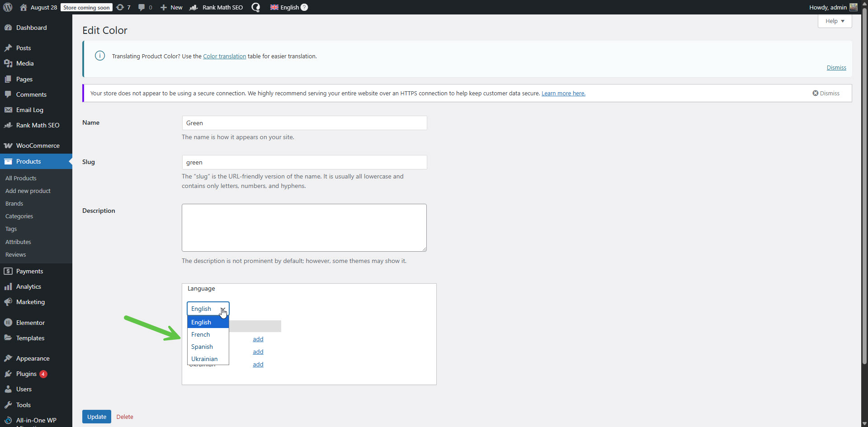This screenshot has height=427, width=868.
Task: Open the comments bubble icon in admin bar
Action: [x=142, y=7]
